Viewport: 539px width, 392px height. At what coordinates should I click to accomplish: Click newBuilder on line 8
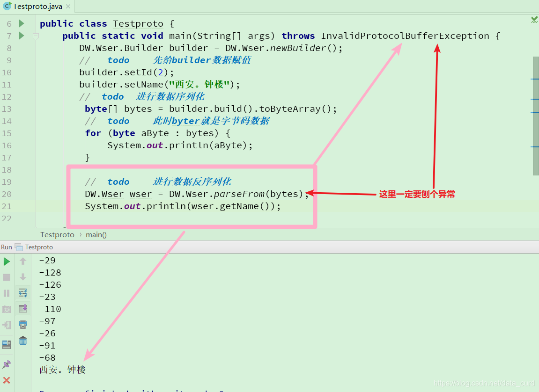pyautogui.click(x=298, y=48)
